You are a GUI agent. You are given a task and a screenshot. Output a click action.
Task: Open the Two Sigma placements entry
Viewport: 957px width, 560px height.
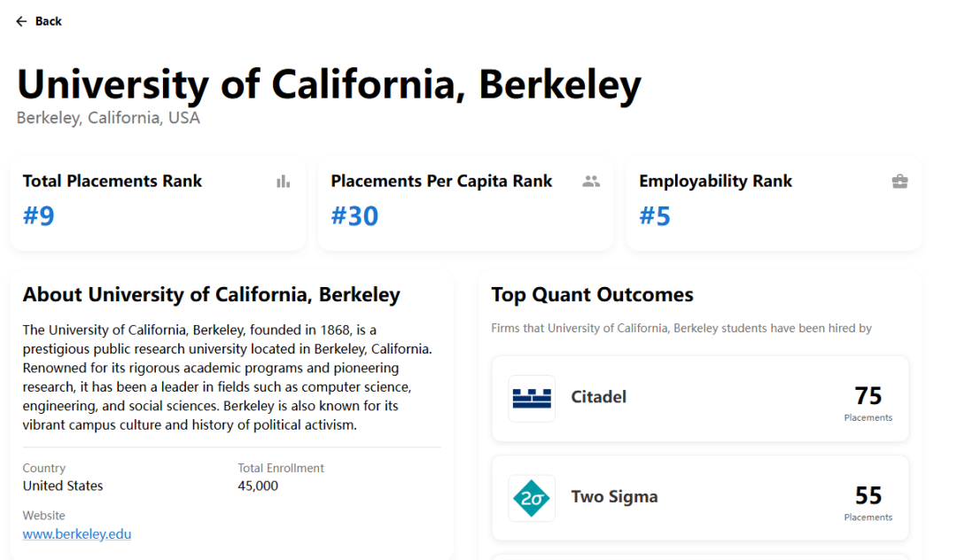tap(700, 498)
